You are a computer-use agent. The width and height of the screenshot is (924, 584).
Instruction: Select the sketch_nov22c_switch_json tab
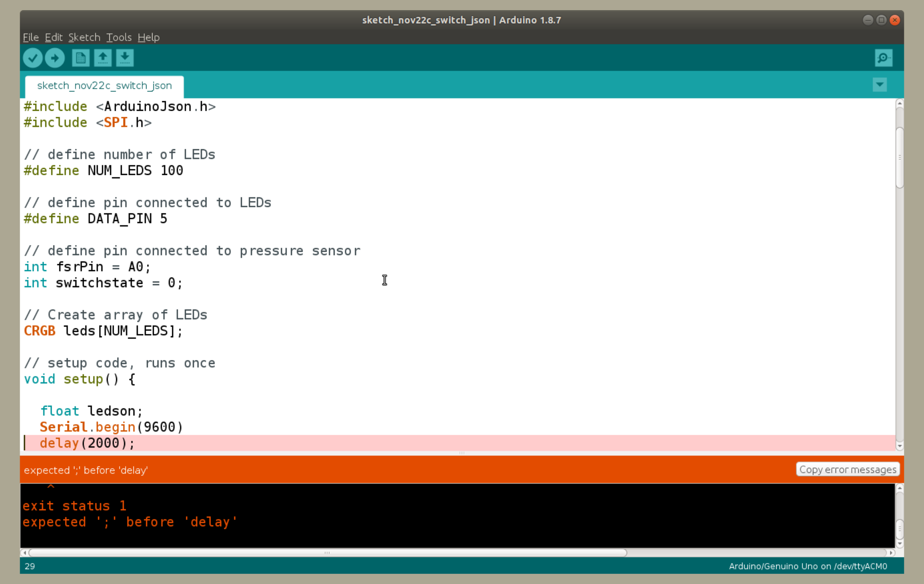104,86
